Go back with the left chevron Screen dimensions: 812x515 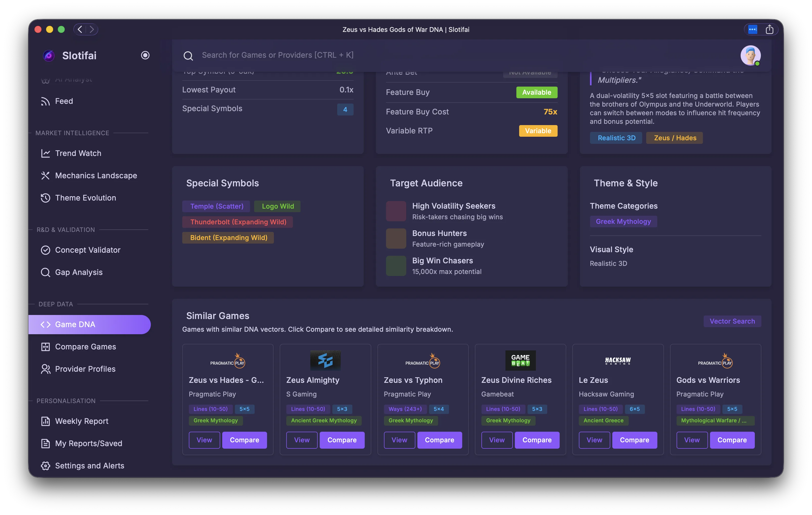point(80,29)
